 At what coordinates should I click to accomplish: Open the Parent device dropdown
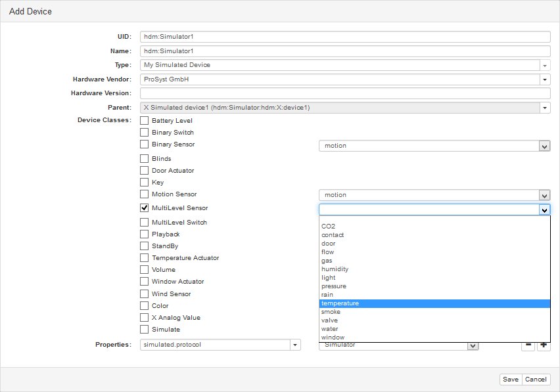[x=545, y=108]
